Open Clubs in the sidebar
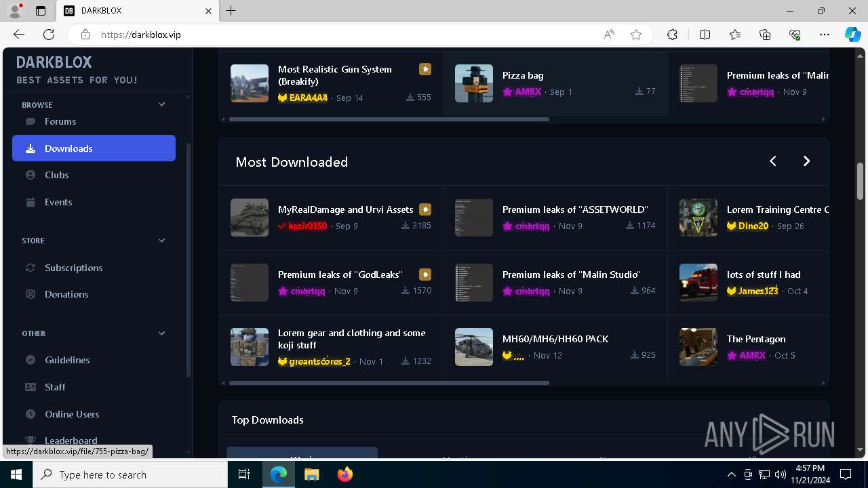This screenshot has height=488, width=868. tap(57, 175)
